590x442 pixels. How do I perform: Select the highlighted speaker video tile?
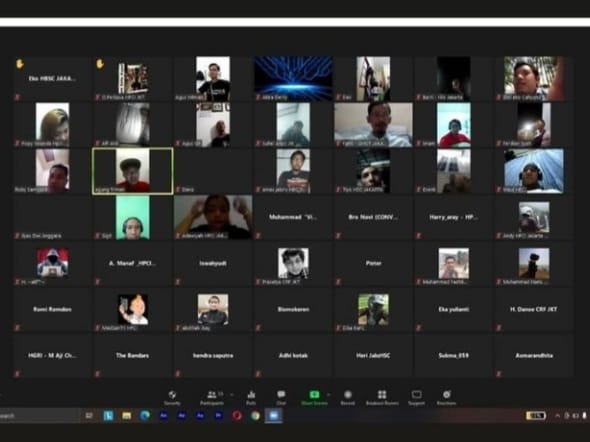pos(133,171)
